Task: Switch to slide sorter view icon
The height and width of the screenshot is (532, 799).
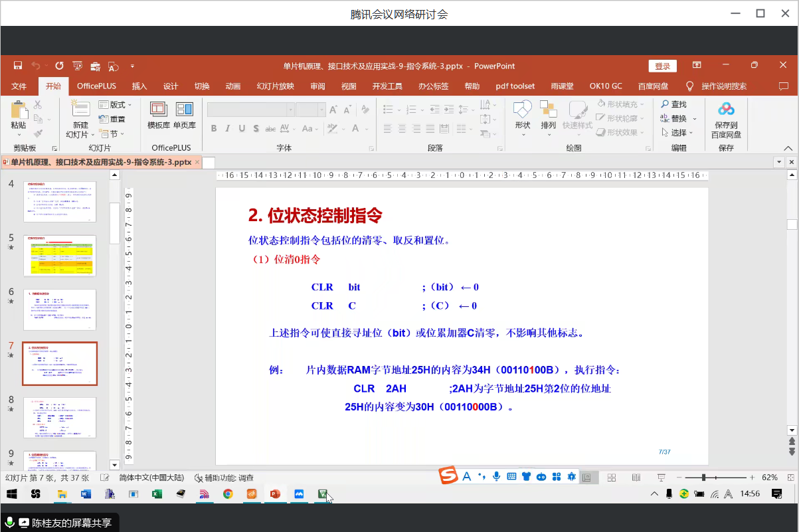Action: click(612, 478)
